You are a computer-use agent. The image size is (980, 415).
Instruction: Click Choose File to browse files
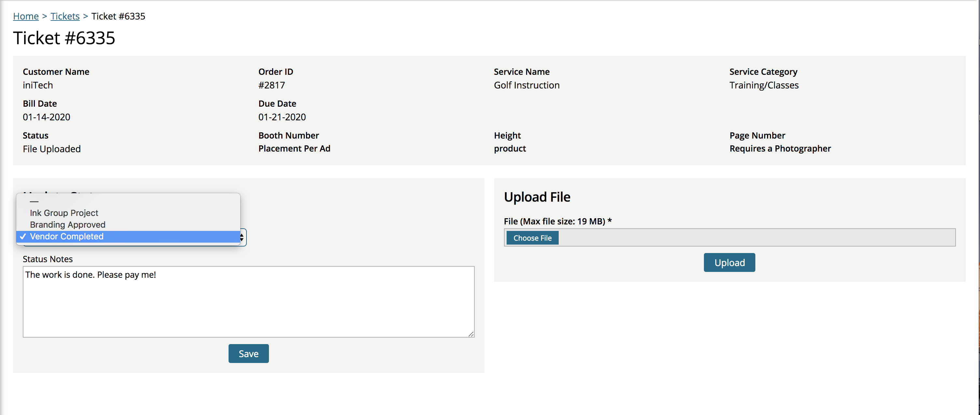pos(532,237)
